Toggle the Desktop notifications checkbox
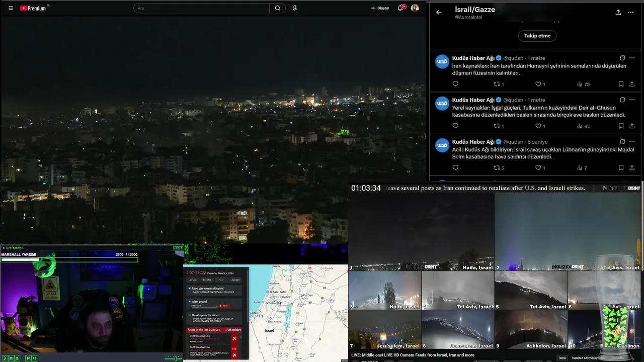This screenshot has height=362, width=644. pos(190,315)
